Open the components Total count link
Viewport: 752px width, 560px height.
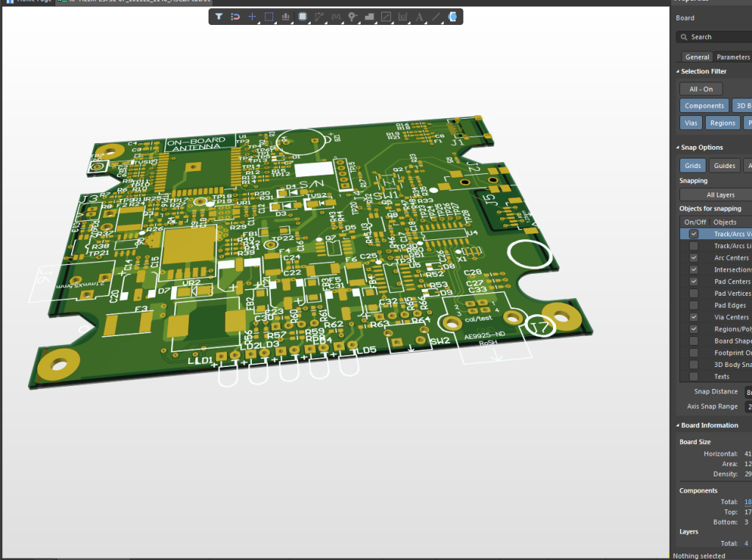pyautogui.click(x=747, y=501)
